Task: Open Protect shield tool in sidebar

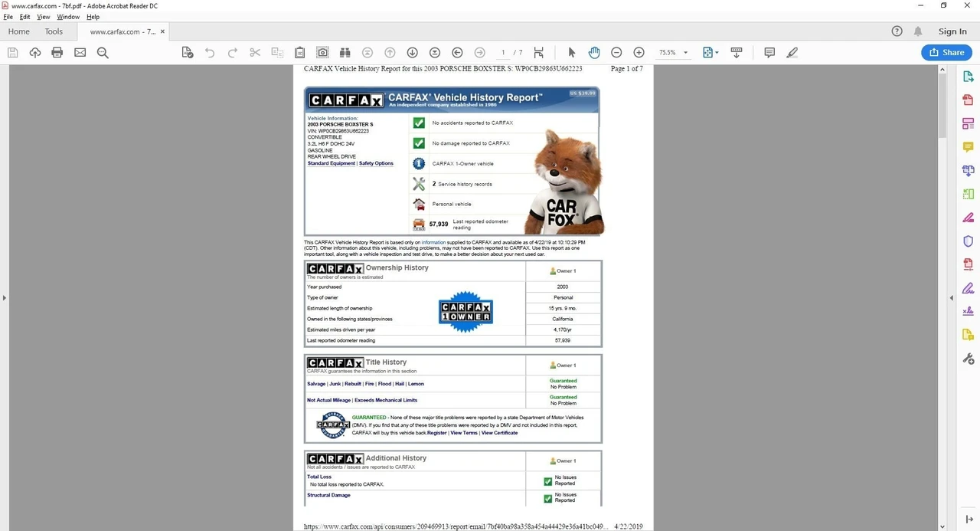Action: click(x=969, y=241)
